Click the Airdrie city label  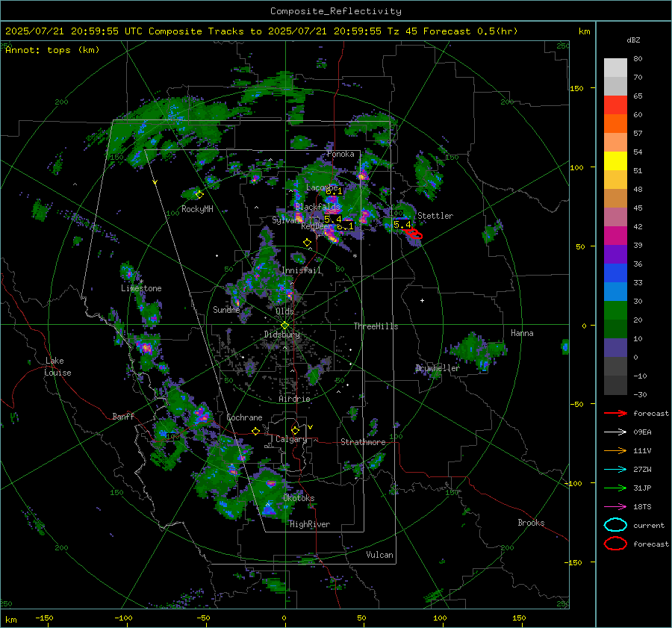(x=294, y=399)
